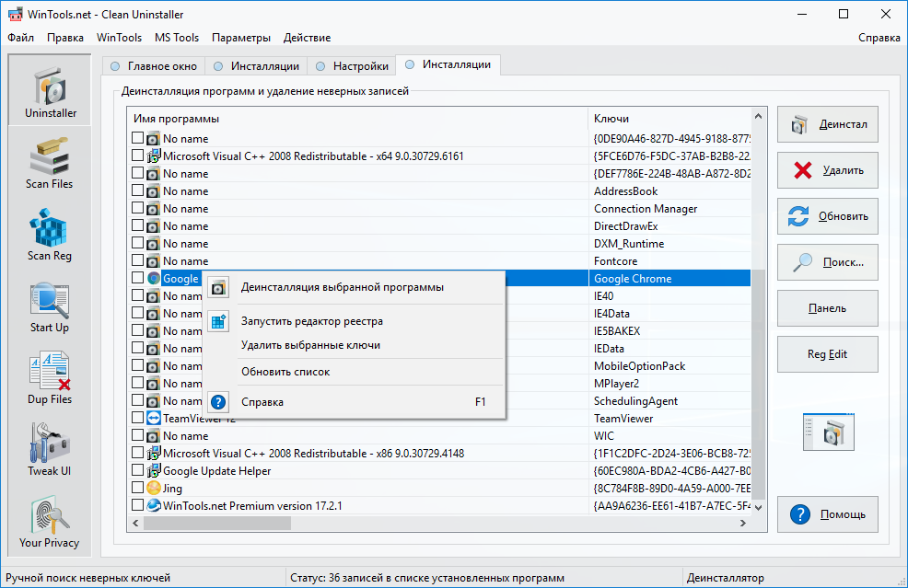Tick checkbox for the DirectDrawEx row
The width and height of the screenshot is (908, 588).
(x=137, y=225)
